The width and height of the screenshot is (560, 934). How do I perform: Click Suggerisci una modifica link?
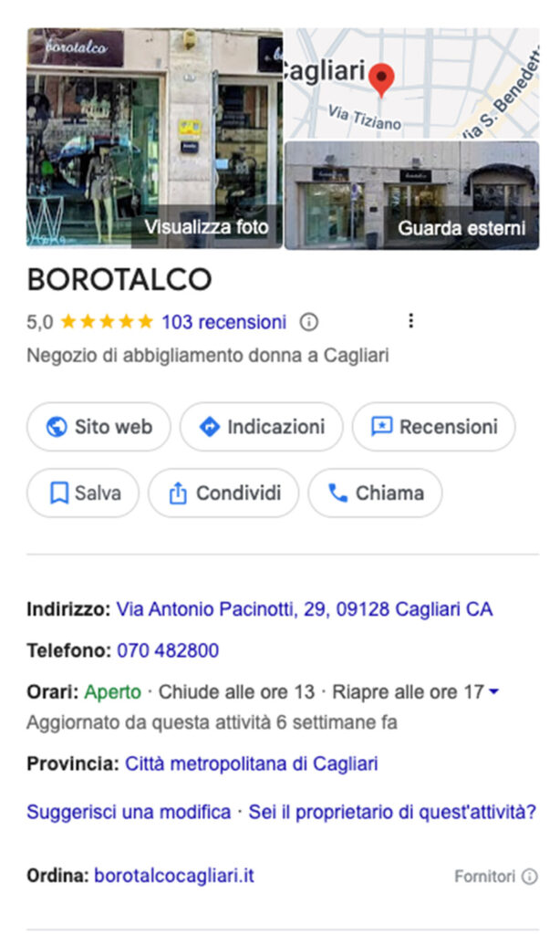tap(129, 812)
